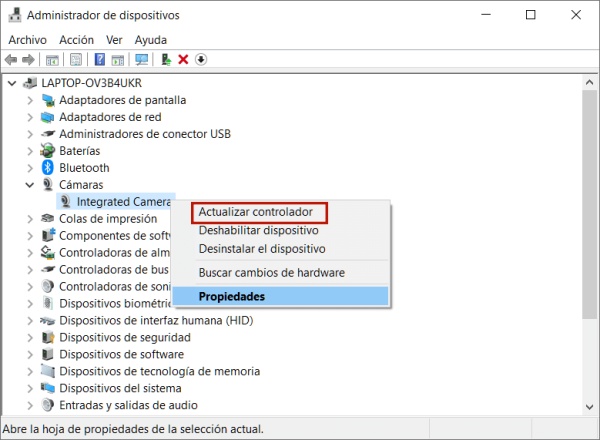Select the Dispositivos de software label
The width and height of the screenshot is (600, 440).
pos(121,354)
